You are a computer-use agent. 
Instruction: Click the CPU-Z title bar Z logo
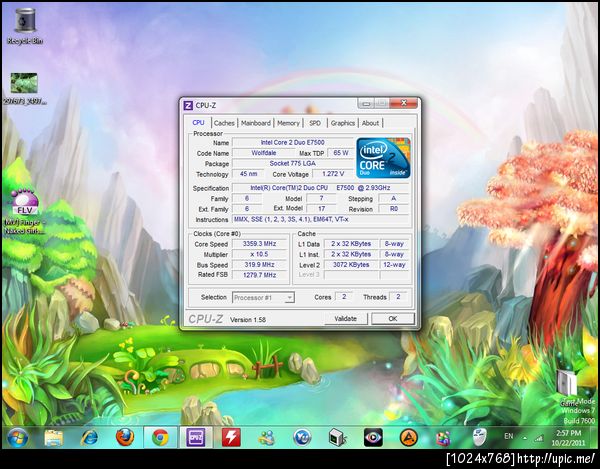(188, 105)
